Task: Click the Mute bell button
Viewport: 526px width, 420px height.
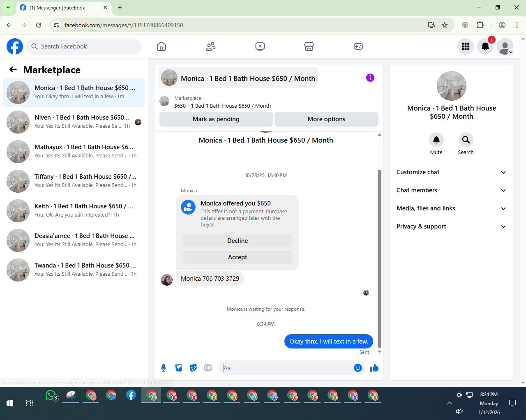Action: click(x=436, y=140)
